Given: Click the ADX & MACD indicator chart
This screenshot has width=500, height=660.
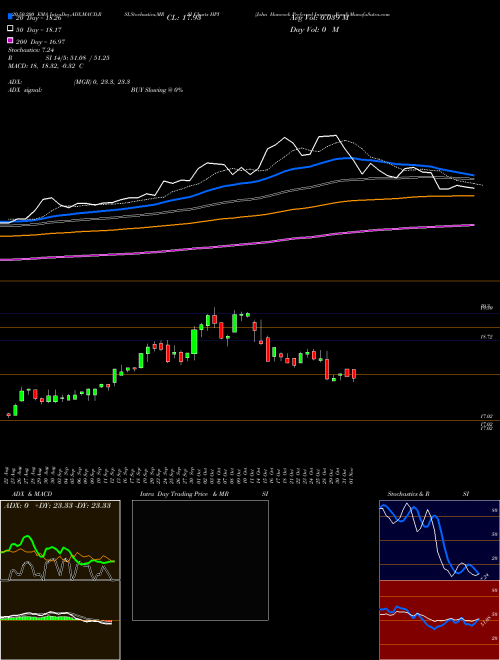Looking at the screenshot, I should (60, 580).
